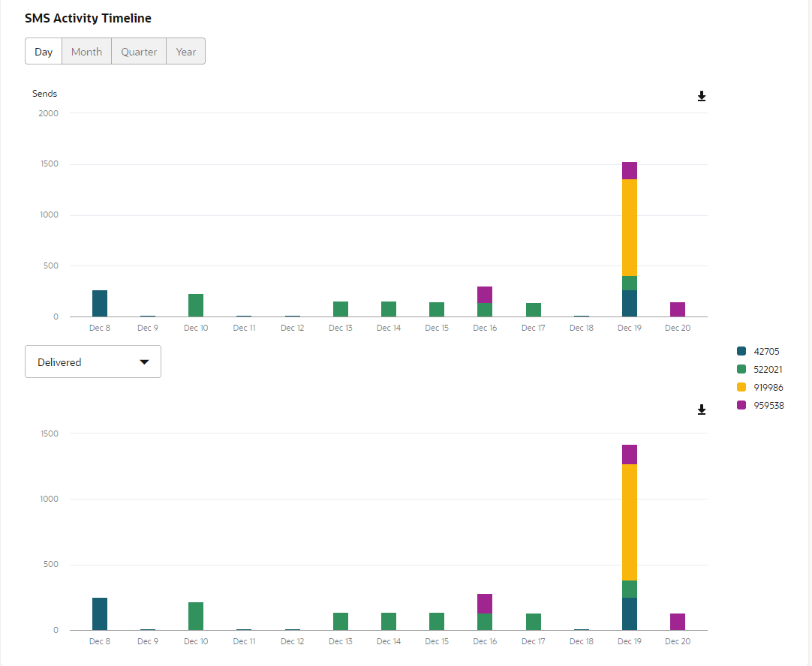Screen dimensions: 812x666
Task: Click the legend label 42705
Action: pos(766,351)
